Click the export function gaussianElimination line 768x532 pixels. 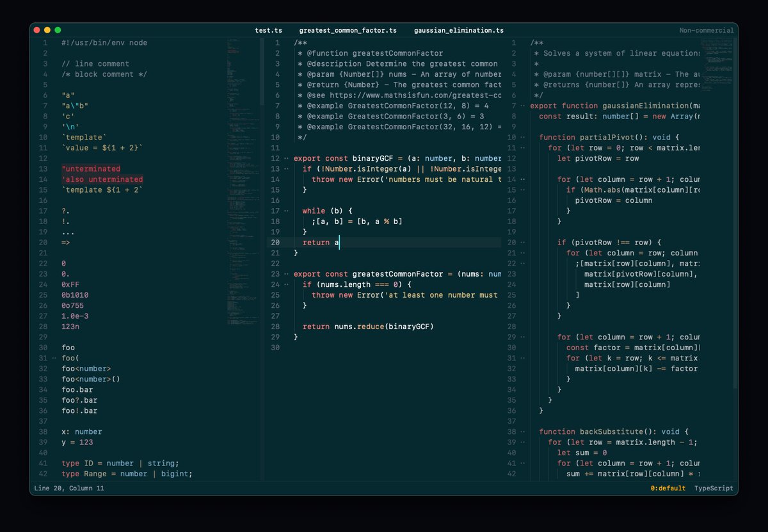(615, 106)
